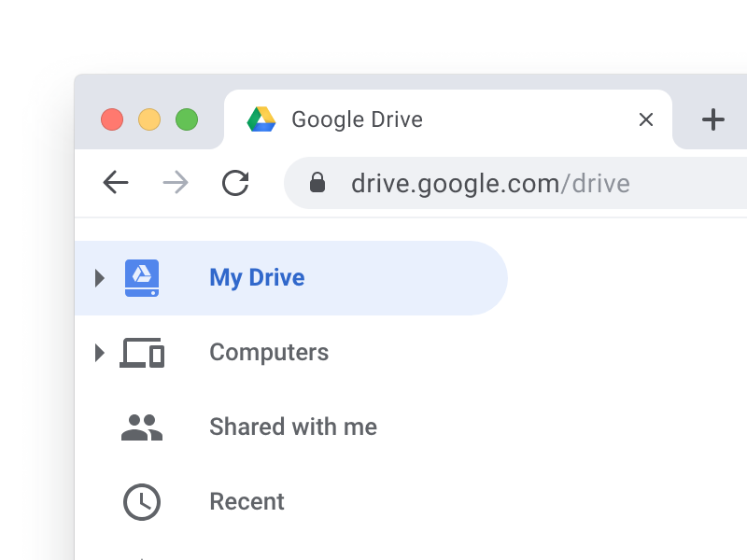
Task: Click the Recent clock icon
Action: coord(141,501)
